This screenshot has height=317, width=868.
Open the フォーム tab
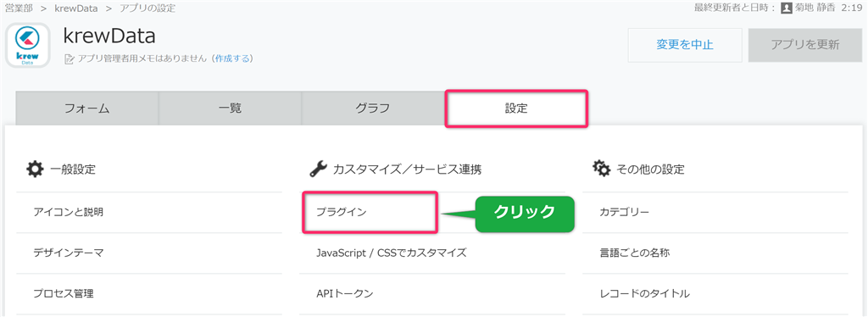click(x=87, y=108)
